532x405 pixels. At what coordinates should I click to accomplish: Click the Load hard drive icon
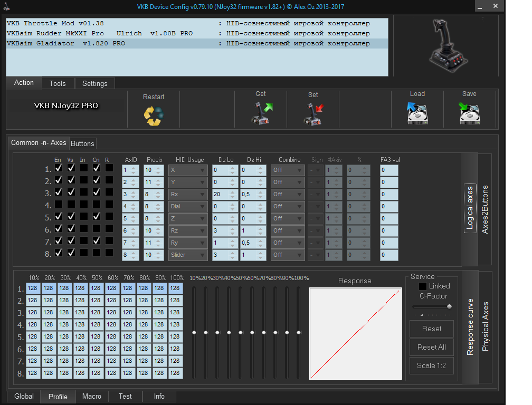coord(417,113)
